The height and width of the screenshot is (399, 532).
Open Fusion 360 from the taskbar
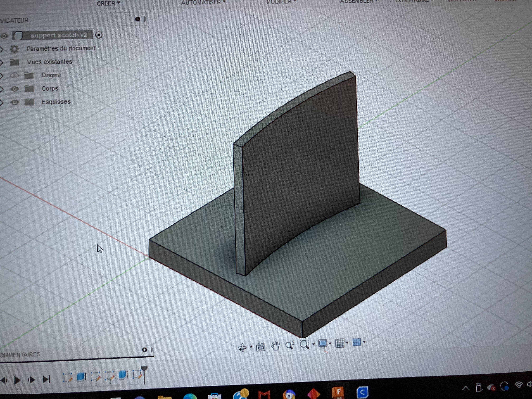(338, 393)
